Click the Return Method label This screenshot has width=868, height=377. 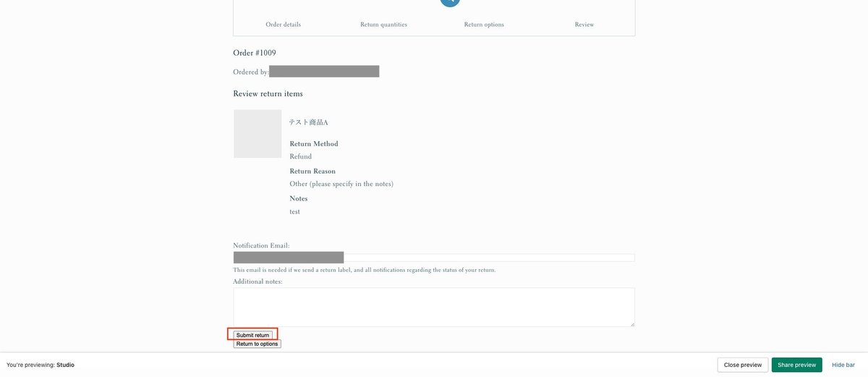click(x=314, y=143)
